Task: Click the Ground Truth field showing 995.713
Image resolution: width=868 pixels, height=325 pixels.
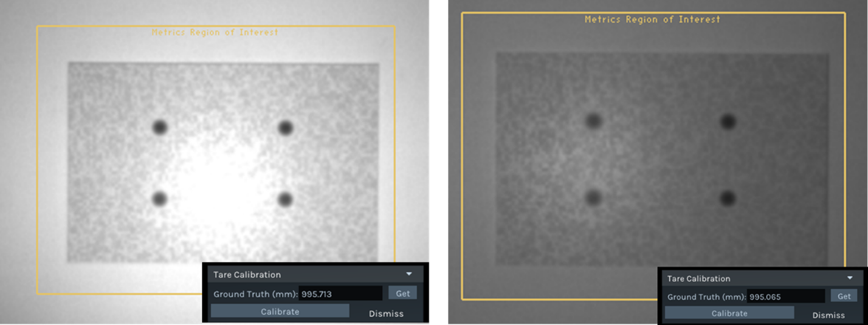Action: 342,294
